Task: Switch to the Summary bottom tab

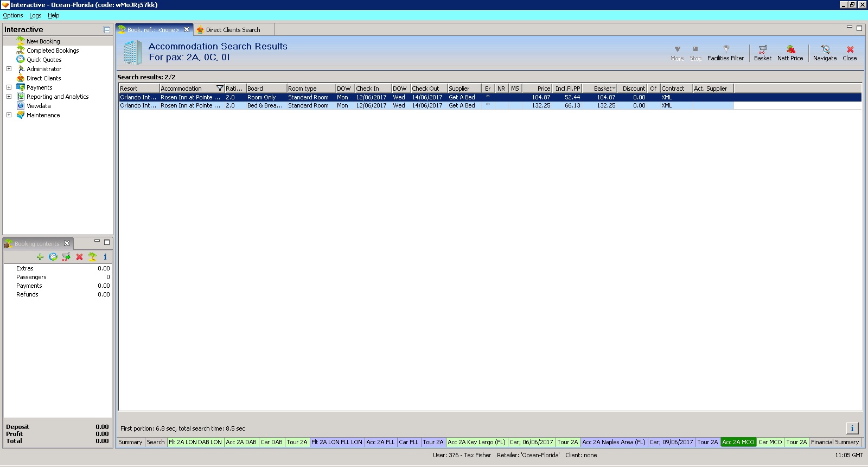Action: [130, 442]
